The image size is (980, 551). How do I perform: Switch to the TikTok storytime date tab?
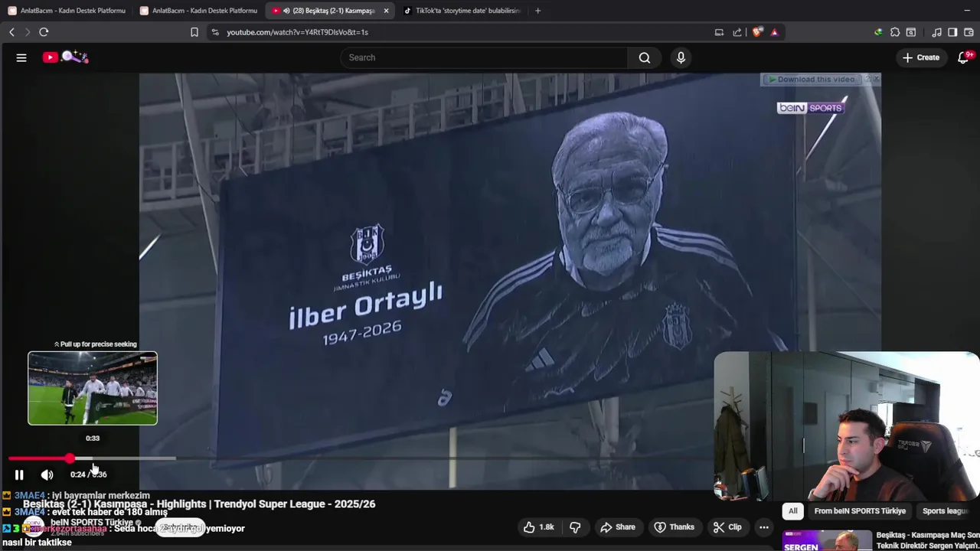coord(462,11)
